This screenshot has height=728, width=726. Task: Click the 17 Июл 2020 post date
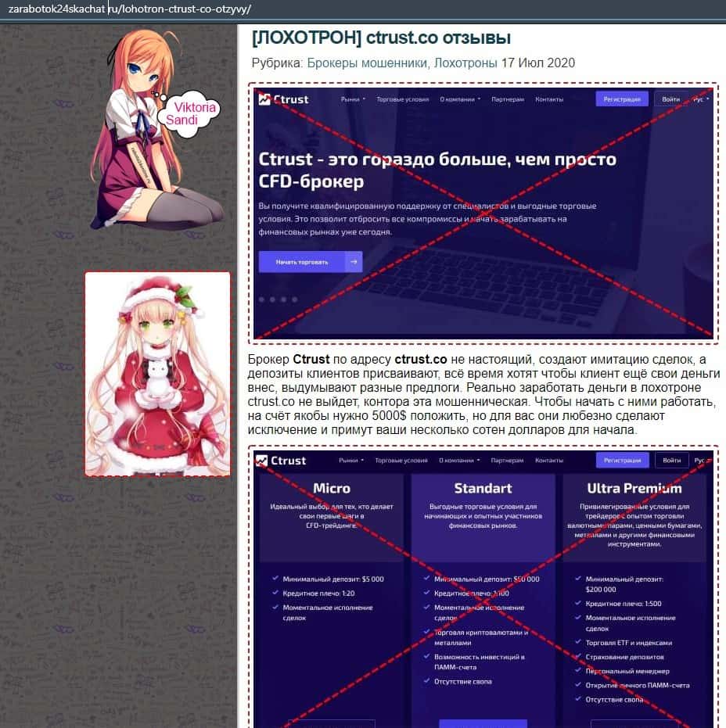(x=538, y=63)
